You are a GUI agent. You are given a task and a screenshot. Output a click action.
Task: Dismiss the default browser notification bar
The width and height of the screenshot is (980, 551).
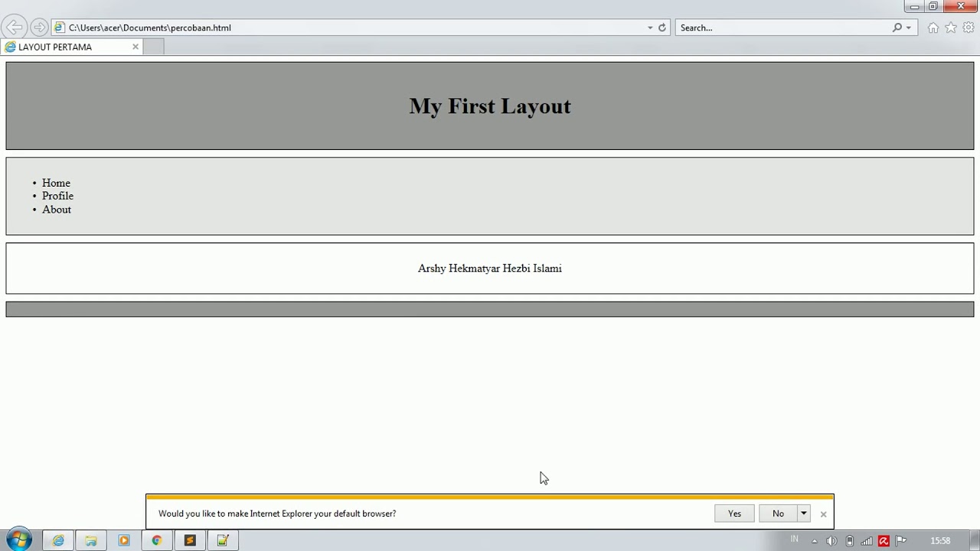pos(823,514)
